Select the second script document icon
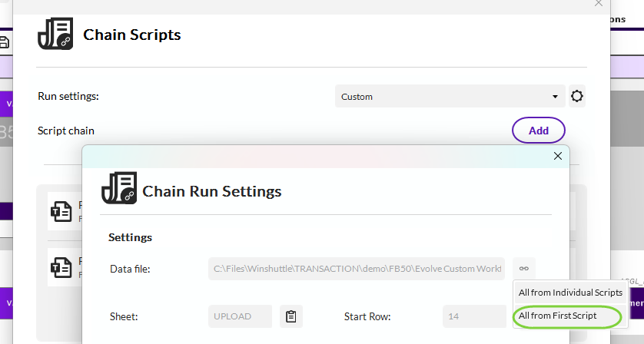The width and height of the screenshot is (644, 344). [x=61, y=267]
